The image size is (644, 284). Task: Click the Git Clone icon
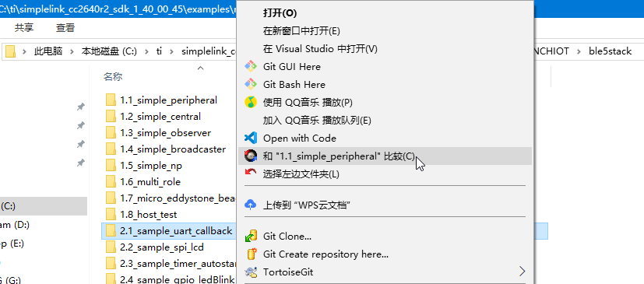[251, 236]
